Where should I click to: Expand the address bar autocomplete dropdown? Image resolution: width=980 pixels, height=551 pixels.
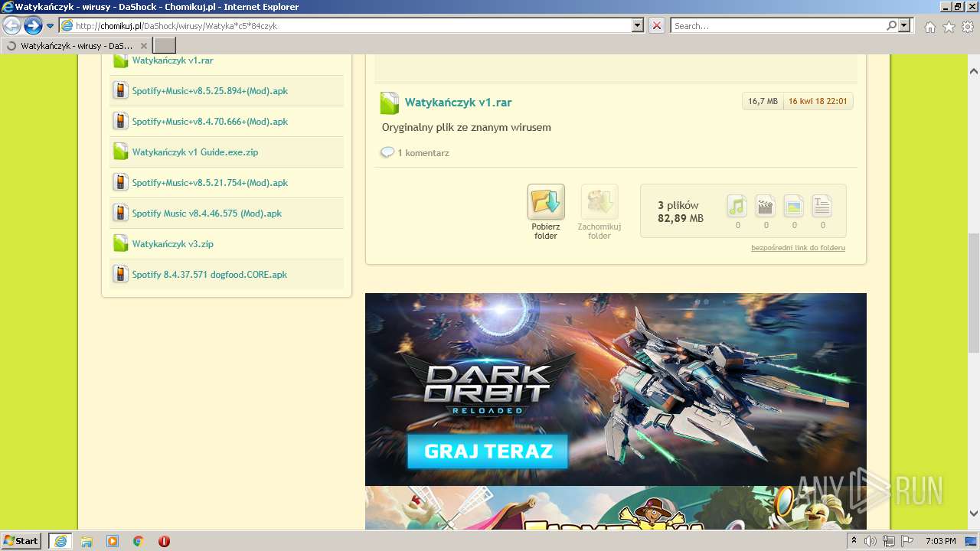638,25
